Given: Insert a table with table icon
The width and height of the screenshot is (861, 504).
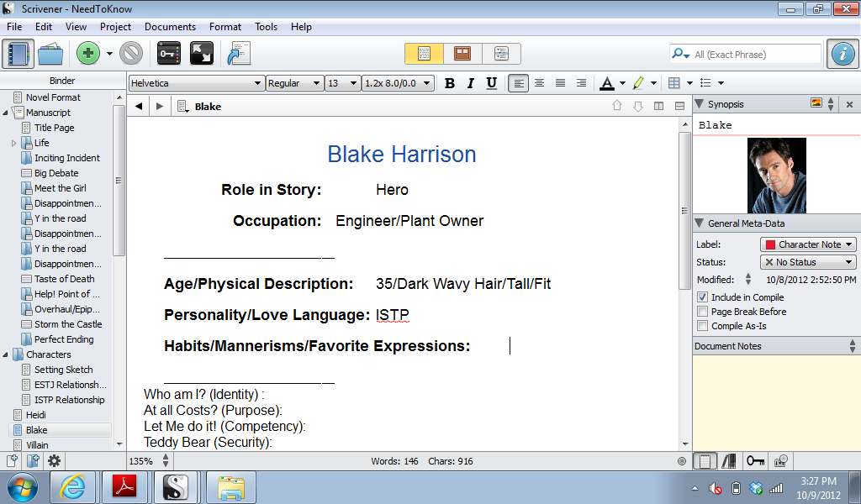Looking at the screenshot, I should 673,83.
